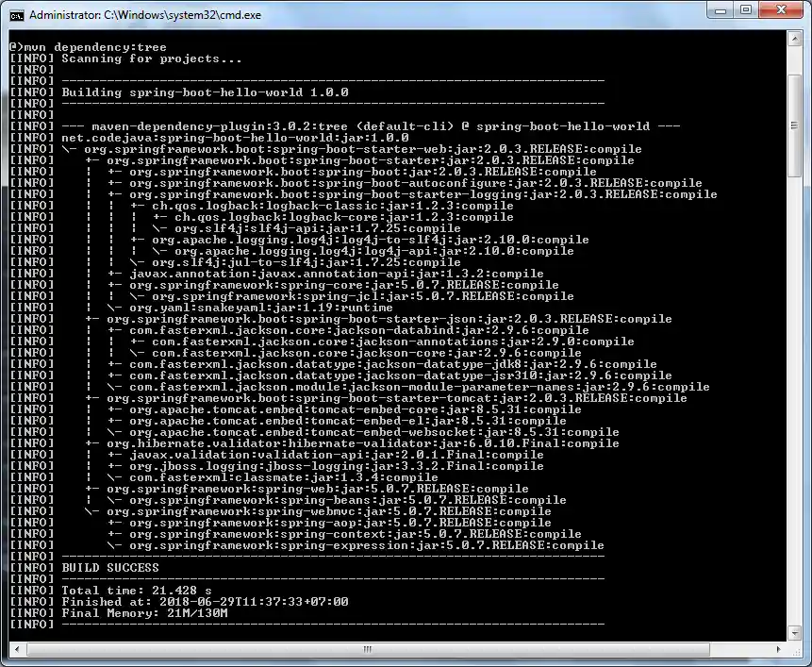812x667 pixels.
Task: Minimize the command prompt window
Action: pyautogui.click(x=720, y=9)
